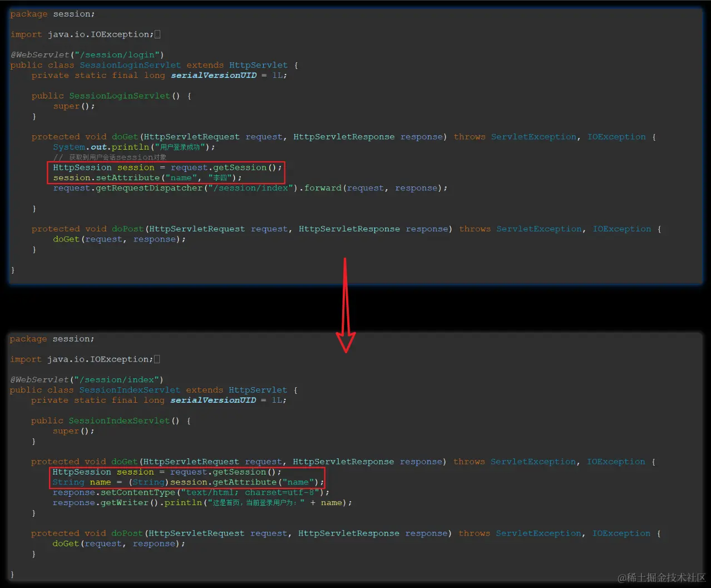Click the 'String name = (String)session.getAttribute' line

(x=188, y=482)
